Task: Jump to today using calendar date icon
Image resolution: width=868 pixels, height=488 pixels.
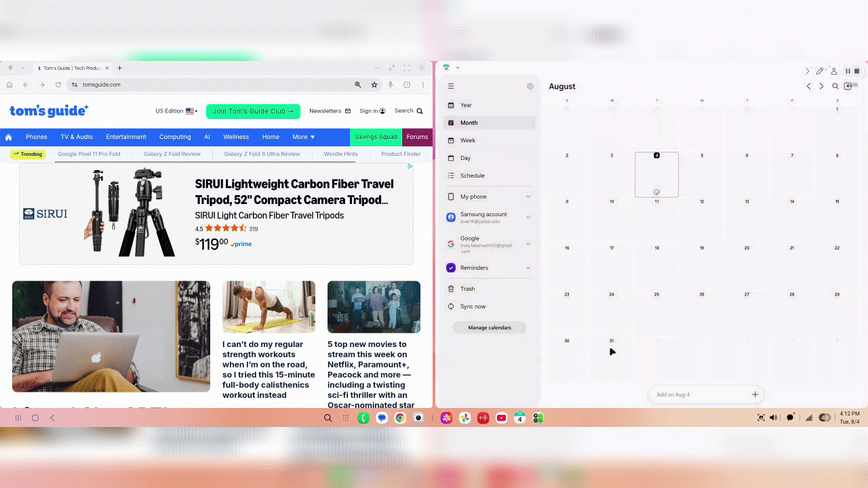Action: pos(848,86)
